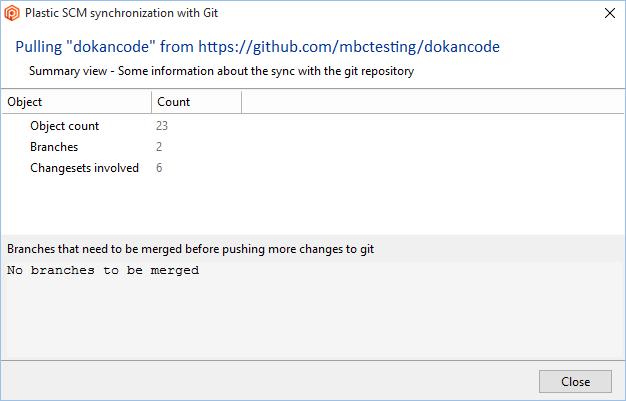The width and height of the screenshot is (626, 401).
Task: Click the divider between Object and Count headers
Action: pyautogui.click(x=152, y=102)
